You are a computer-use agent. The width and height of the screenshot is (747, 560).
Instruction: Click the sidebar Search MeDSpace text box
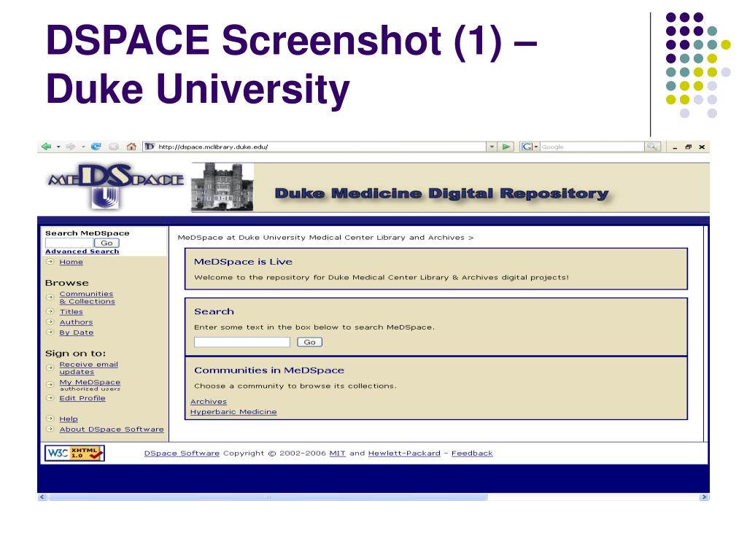tap(69, 243)
